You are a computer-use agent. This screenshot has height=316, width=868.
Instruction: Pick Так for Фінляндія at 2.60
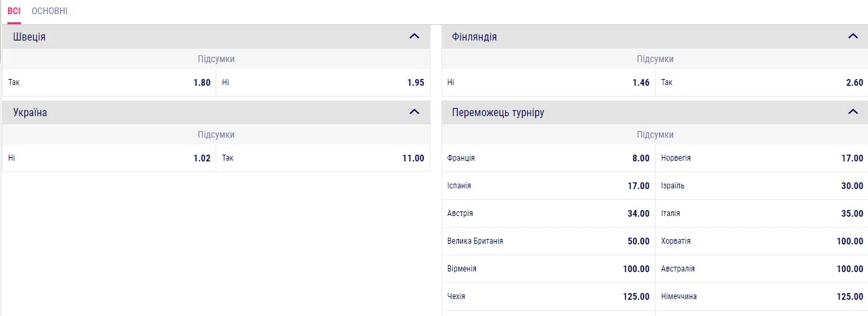click(x=762, y=83)
